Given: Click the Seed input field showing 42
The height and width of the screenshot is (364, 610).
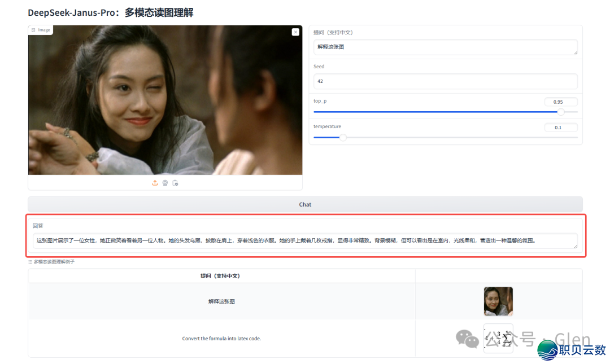Looking at the screenshot, I should click(x=446, y=81).
